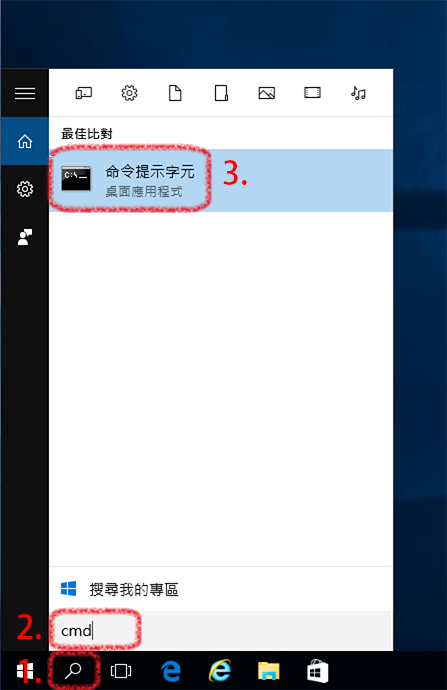Focus the search box containing cmd

click(221, 631)
